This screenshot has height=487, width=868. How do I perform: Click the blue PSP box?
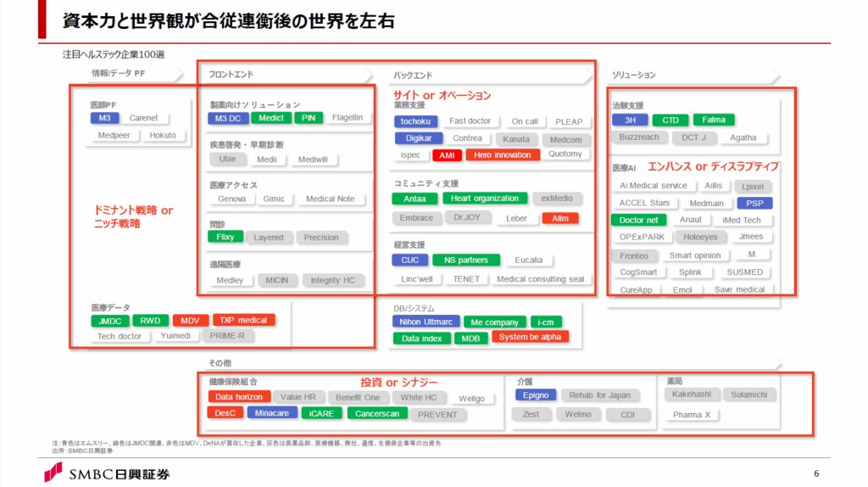754,203
